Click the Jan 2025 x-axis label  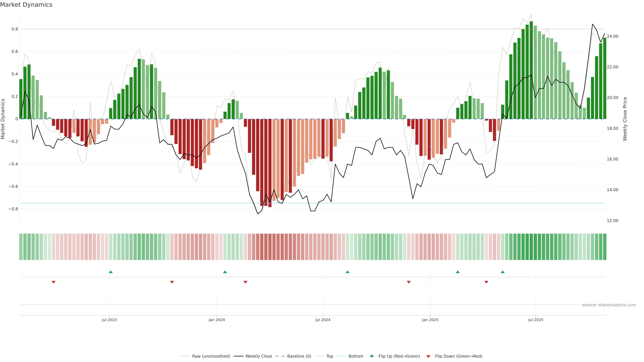pos(430,320)
